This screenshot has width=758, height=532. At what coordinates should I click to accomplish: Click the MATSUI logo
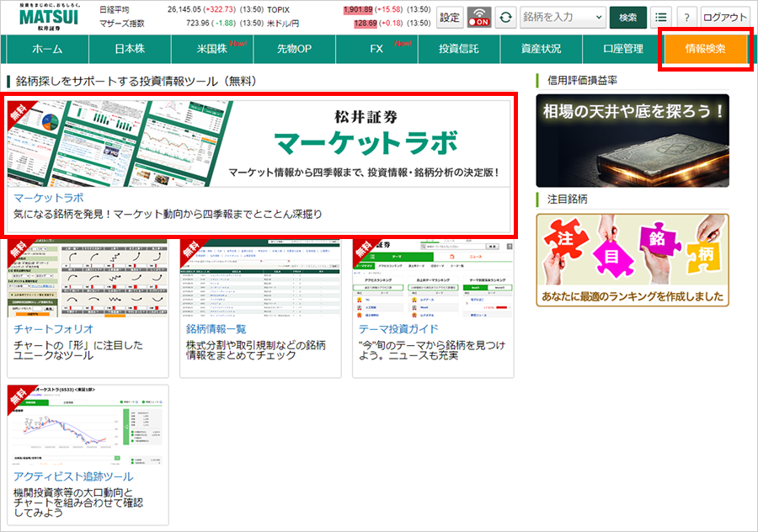coord(48,17)
